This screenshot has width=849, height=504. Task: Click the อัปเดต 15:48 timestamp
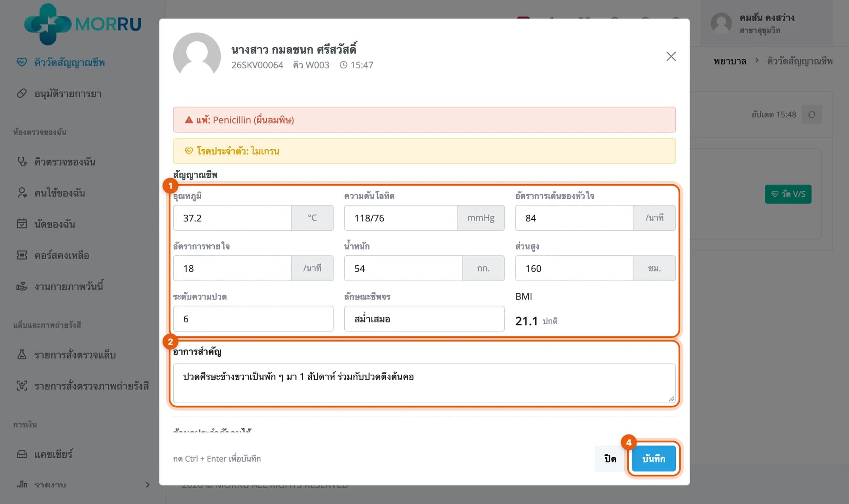point(774,115)
